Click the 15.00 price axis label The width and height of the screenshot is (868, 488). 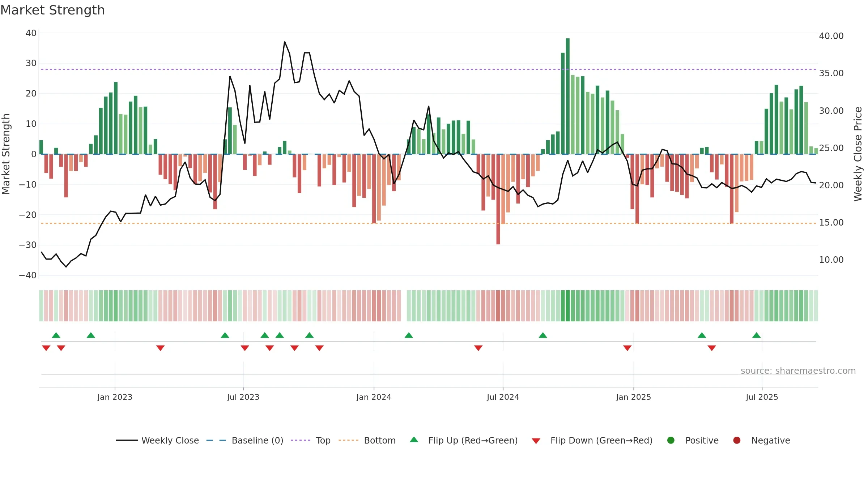click(x=831, y=222)
